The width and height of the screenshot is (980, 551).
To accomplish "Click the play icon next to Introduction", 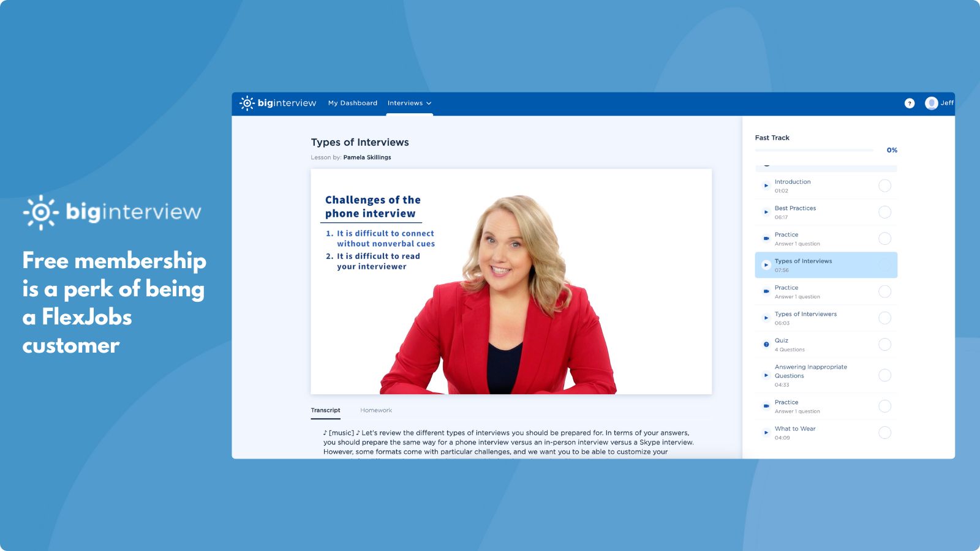I will pyautogui.click(x=766, y=186).
